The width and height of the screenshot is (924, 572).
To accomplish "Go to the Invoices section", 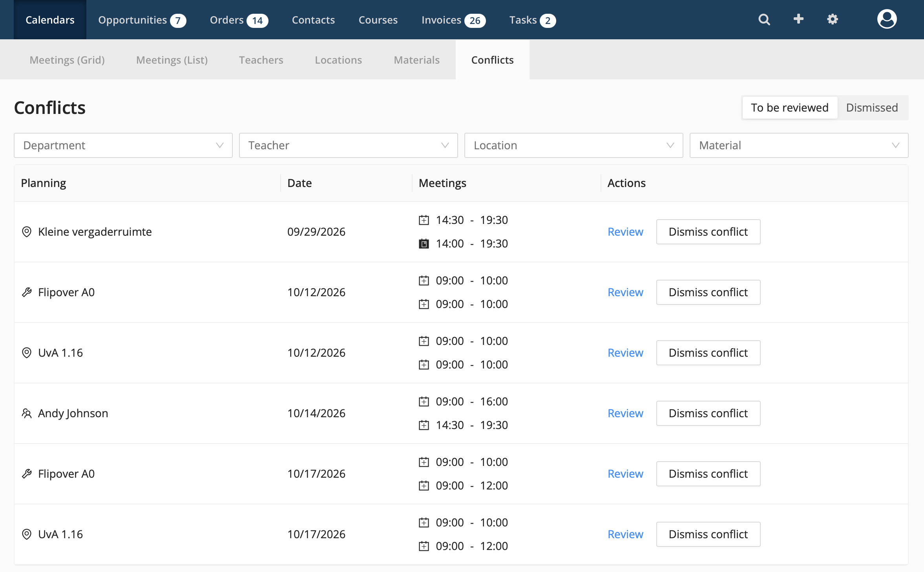I will coord(453,20).
